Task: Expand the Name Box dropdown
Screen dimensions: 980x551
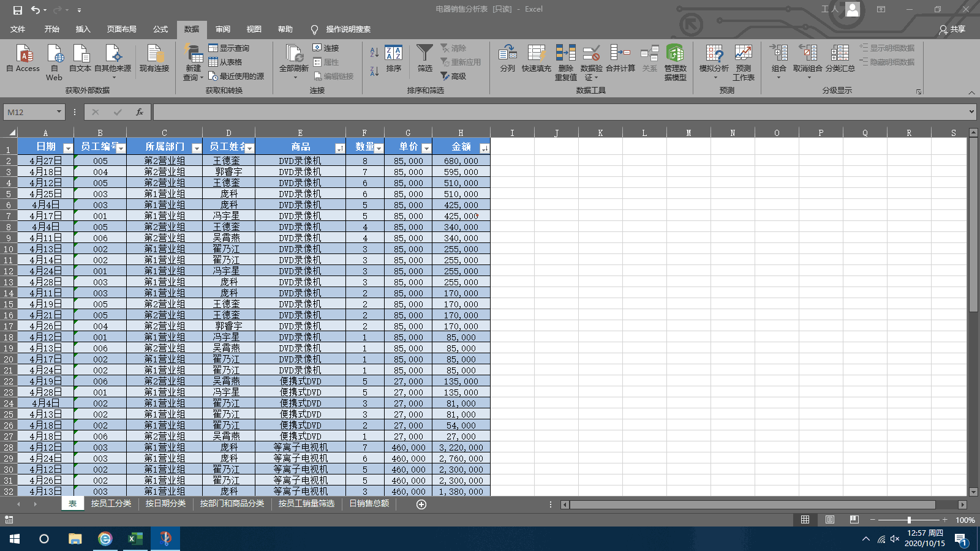Action: [59, 112]
